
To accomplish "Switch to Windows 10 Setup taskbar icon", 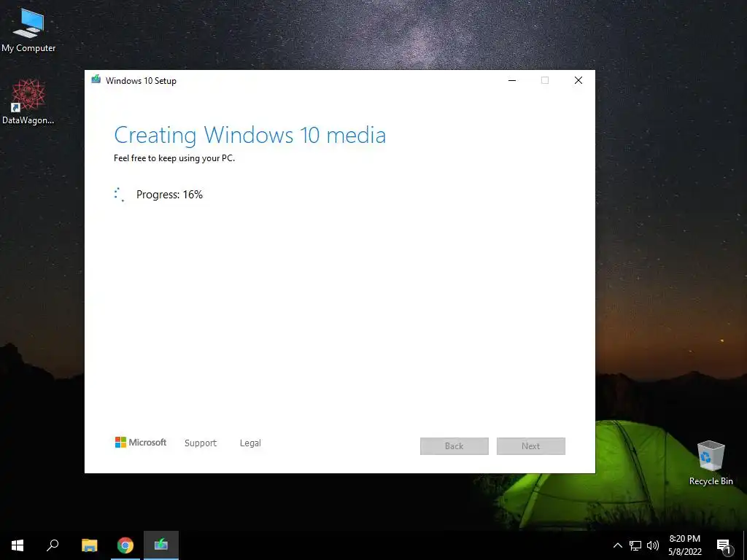I will point(161,545).
